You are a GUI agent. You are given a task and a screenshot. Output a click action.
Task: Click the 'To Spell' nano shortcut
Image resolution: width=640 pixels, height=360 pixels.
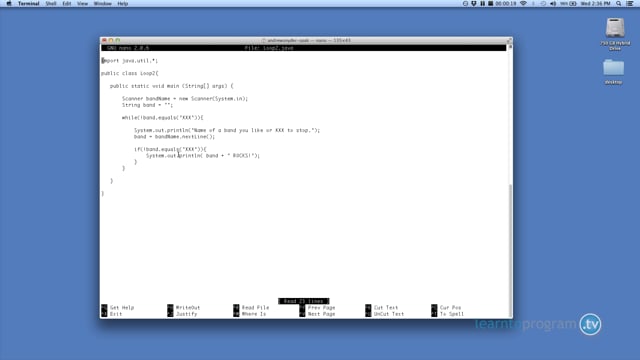[x=448, y=314]
